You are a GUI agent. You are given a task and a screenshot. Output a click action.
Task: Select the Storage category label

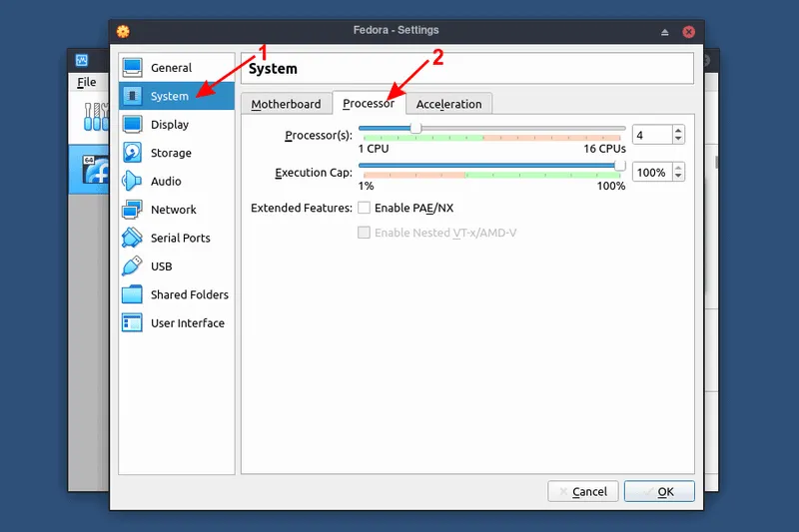(171, 153)
